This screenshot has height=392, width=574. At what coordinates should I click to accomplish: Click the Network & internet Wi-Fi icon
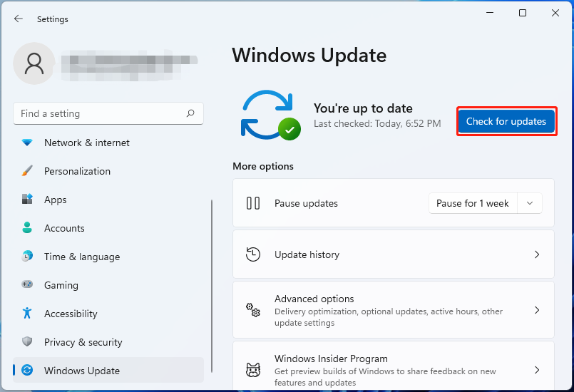click(x=27, y=143)
